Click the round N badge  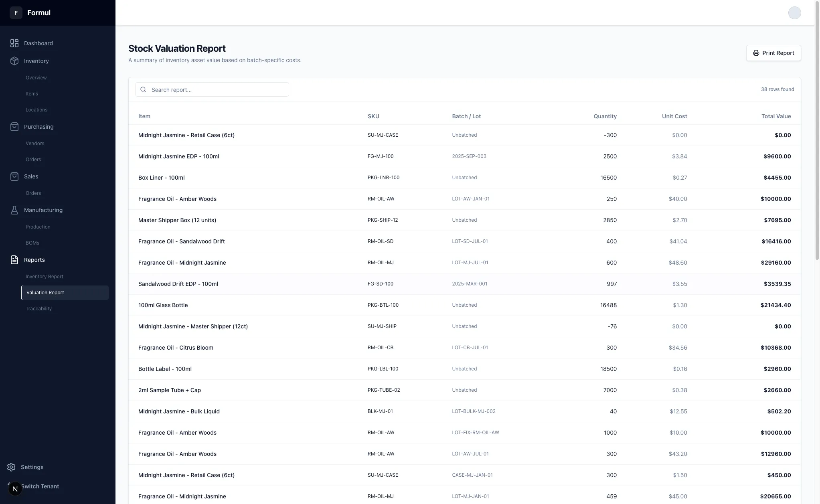click(15, 489)
